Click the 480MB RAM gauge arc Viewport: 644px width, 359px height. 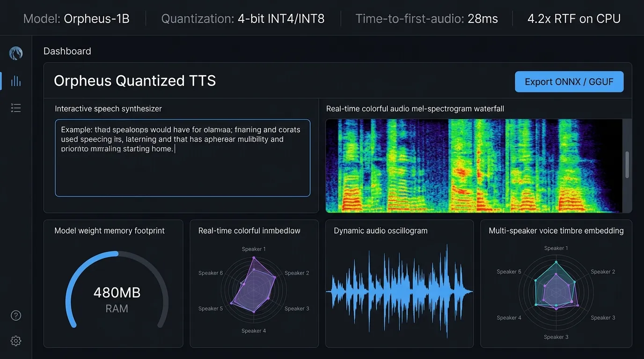(x=117, y=290)
